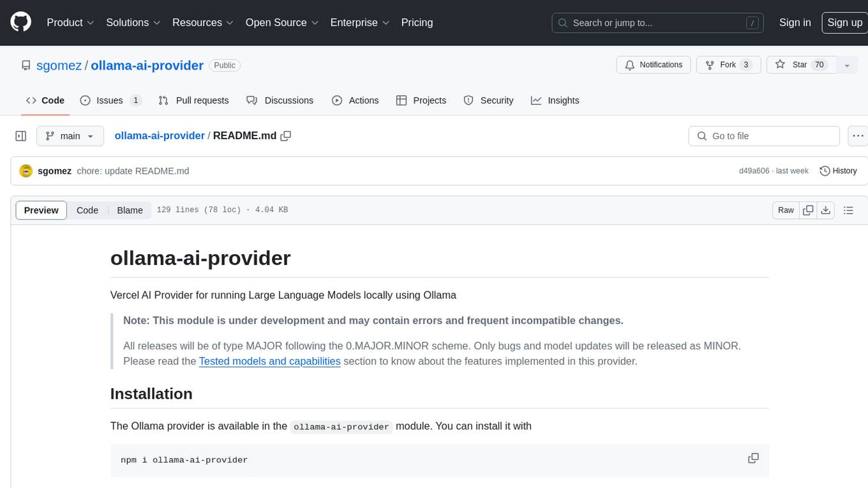
Task: Open the GitHub homepage logo
Action: coord(20,22)
